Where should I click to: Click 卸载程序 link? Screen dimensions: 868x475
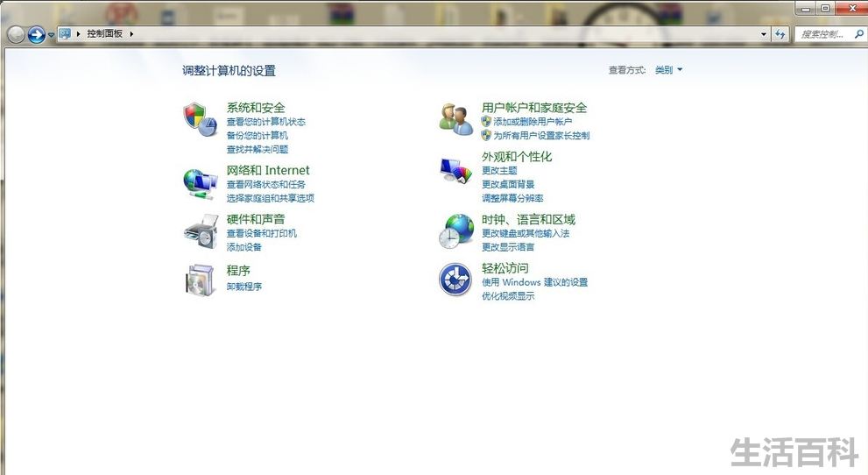click(243, 287)
